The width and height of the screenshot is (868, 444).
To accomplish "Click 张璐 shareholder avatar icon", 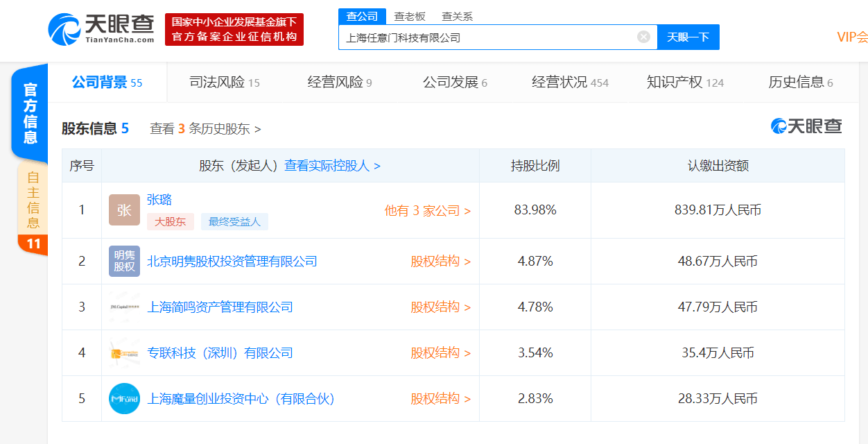I will click(x=124, y=210).
